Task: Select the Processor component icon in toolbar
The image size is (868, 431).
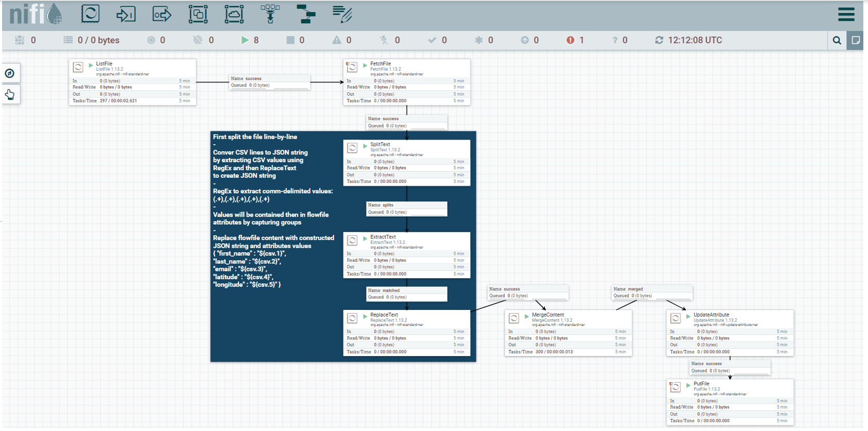Action: coord(90,14)
